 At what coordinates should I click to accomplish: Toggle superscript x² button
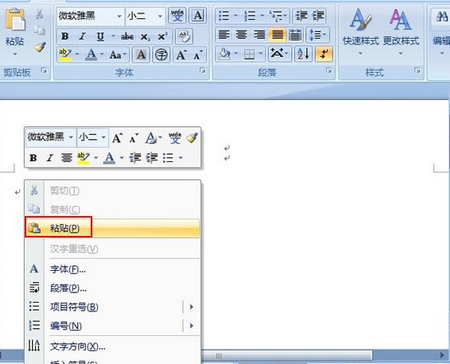pos(162,36)
